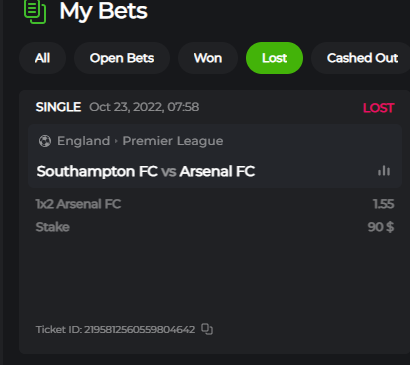The height and width of the screenshot is (365, 410).
Task: Click the Arsenal FC team name
Action: coord(217,171)
